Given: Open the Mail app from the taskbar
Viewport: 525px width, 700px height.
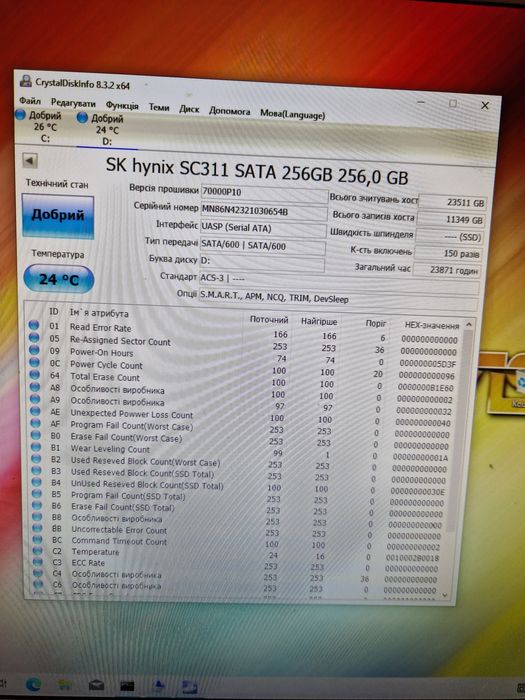Looking at the screenshot, I should [96, 685].
